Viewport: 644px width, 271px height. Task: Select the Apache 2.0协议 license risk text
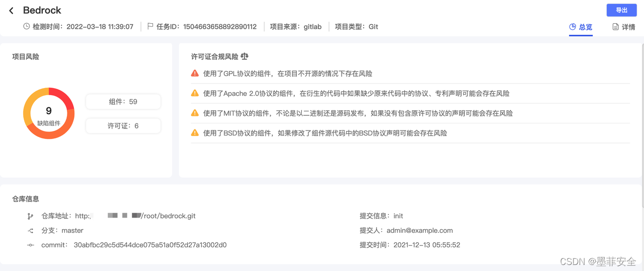[x=356, y=93]
